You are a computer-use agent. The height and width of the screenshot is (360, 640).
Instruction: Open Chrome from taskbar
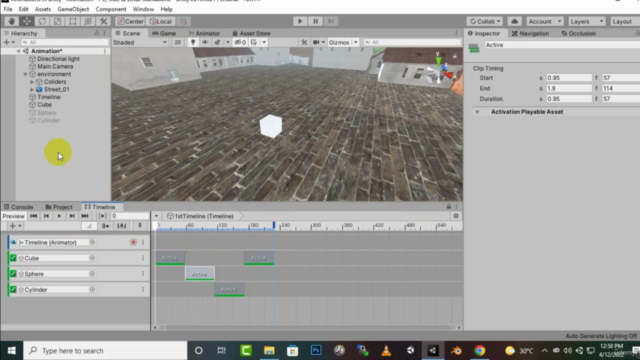coord(480,351)
